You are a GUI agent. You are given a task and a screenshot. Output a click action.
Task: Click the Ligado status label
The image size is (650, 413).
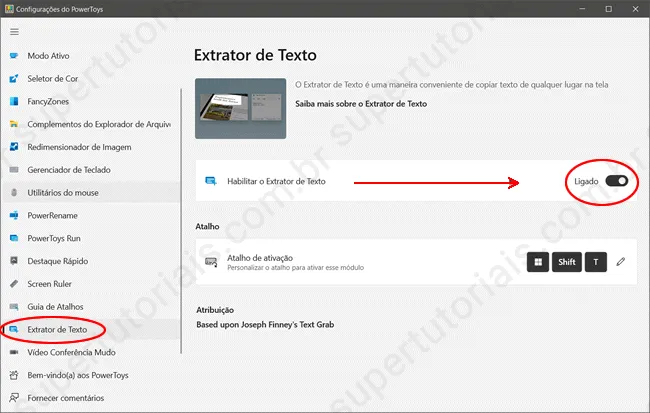[x=586, y=181]
